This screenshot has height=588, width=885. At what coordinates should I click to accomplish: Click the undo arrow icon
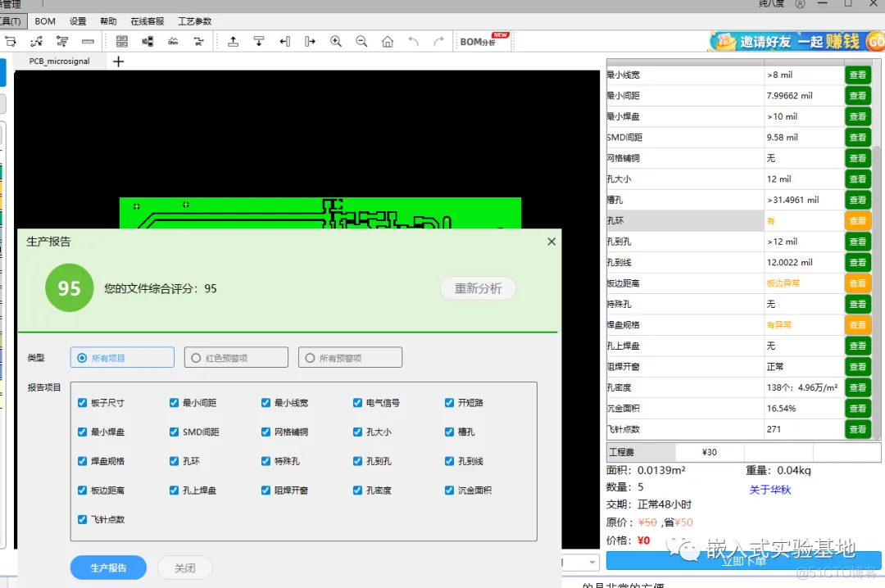[413, 41]
